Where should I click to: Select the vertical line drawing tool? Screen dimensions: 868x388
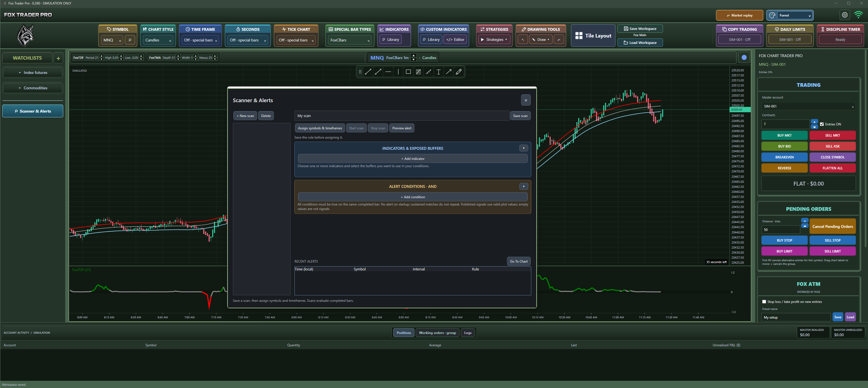(x=398, y=72)
